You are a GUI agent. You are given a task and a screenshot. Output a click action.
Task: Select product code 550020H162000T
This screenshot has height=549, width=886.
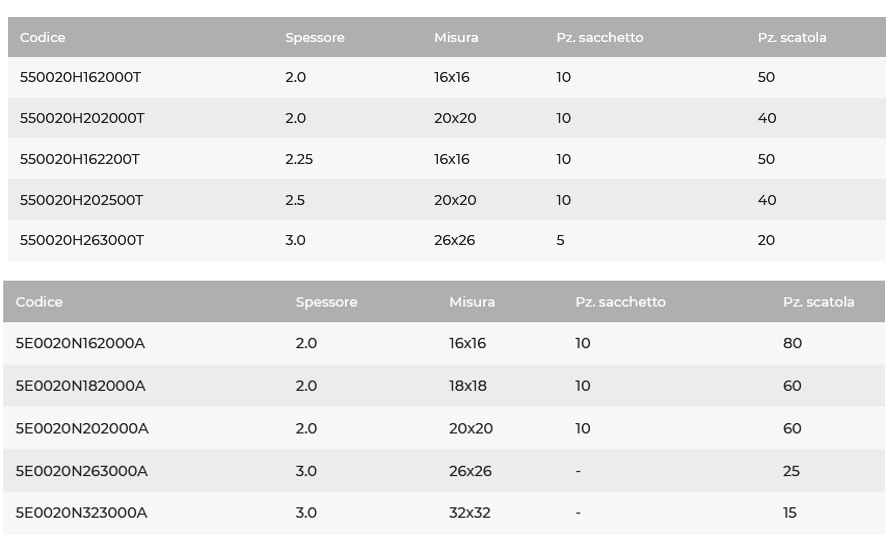click(80, 77)
